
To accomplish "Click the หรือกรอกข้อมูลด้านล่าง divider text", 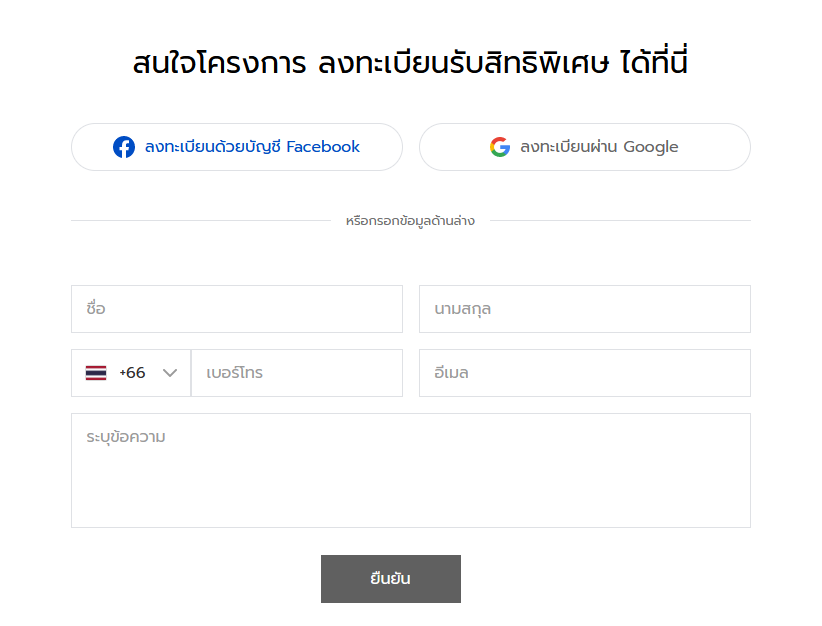I will pos(410,221).
